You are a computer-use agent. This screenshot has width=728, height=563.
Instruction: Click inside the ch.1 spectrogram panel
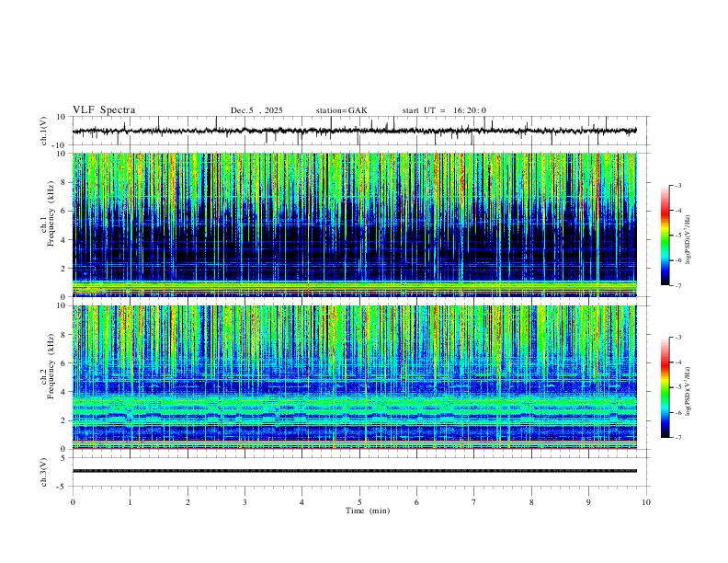[354, 224]
